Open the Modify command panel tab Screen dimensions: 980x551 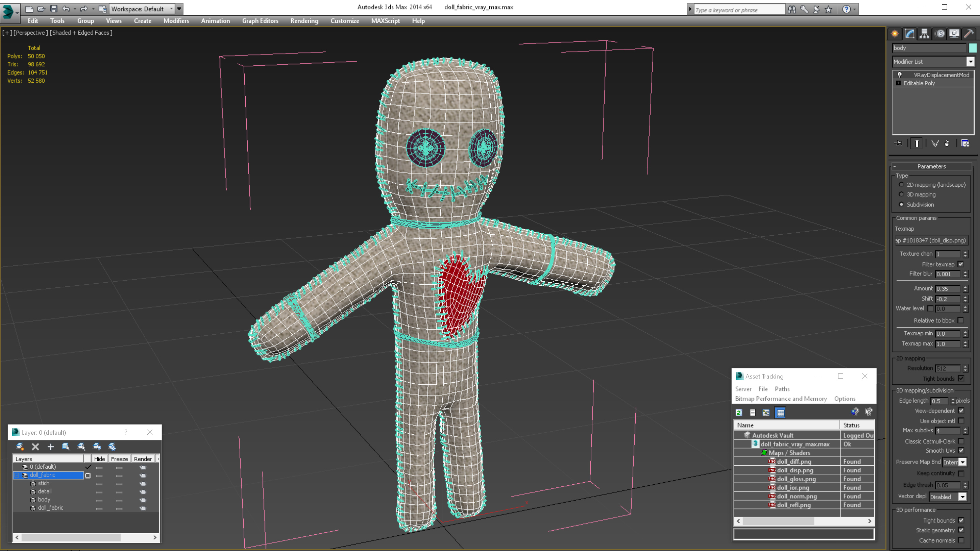coord(910,34)
